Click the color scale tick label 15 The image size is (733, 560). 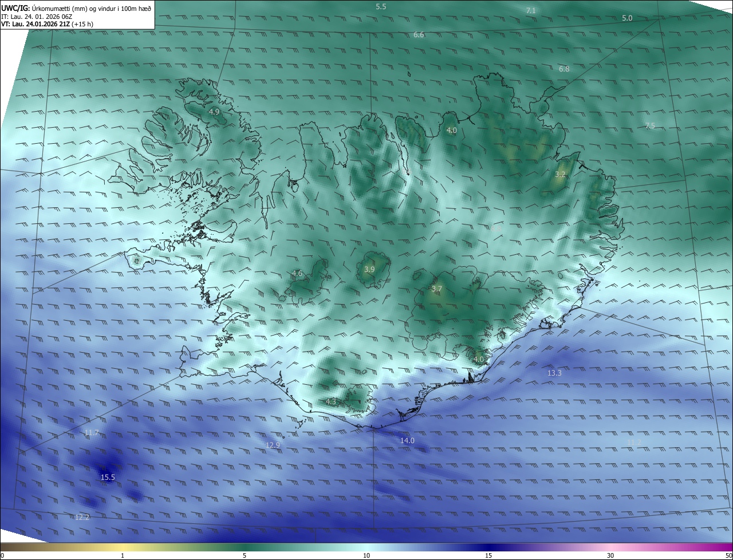tap(488, 555)
